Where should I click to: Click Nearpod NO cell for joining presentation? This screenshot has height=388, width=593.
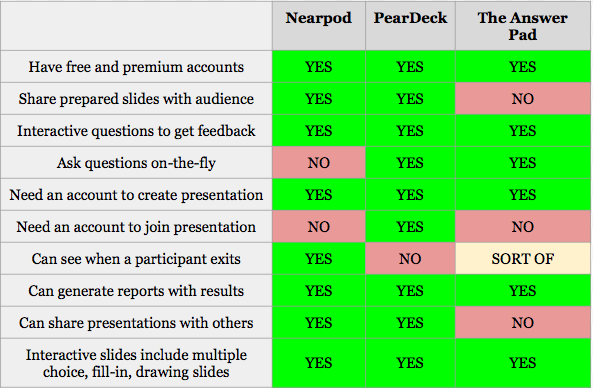[x=318, y=227]
